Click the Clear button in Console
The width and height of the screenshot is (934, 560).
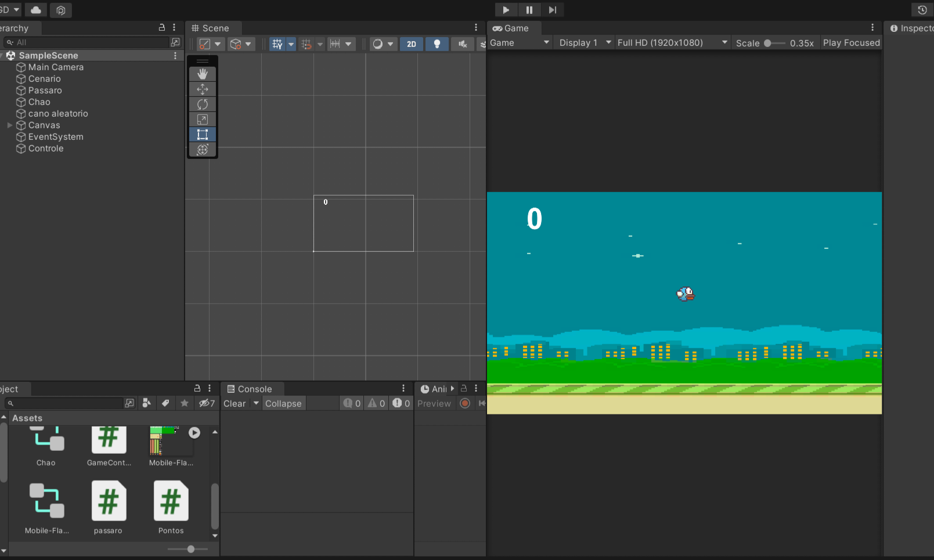[235, 403]
